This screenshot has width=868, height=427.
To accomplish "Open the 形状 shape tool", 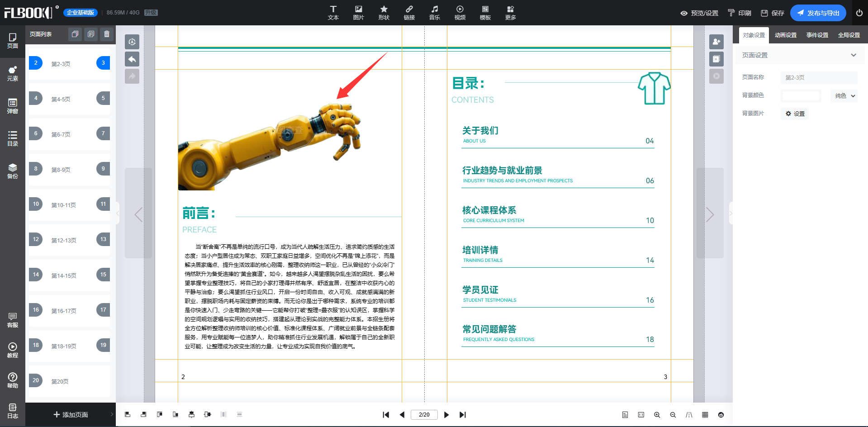I will 384,13.
